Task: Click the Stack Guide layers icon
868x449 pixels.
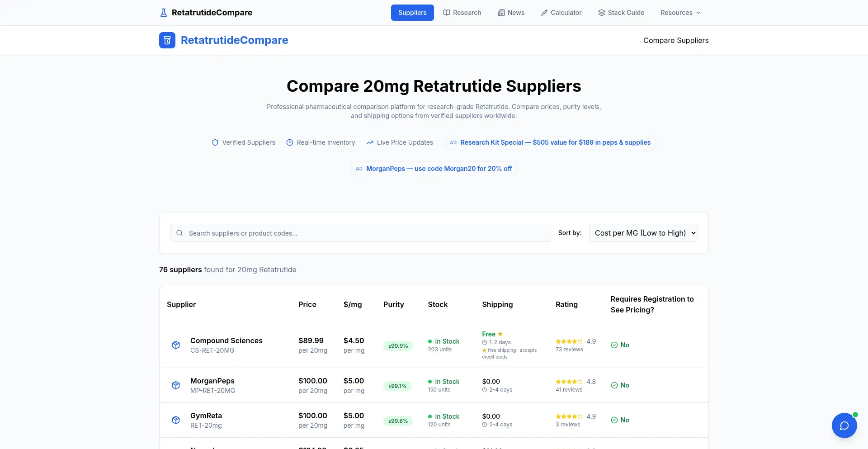Action: point(602,13)
